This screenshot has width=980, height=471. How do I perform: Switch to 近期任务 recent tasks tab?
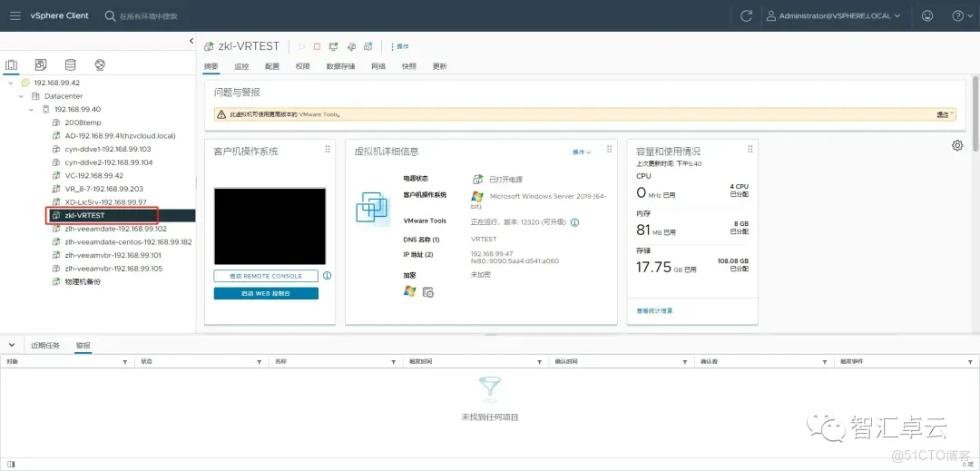[x=45, y=345]
